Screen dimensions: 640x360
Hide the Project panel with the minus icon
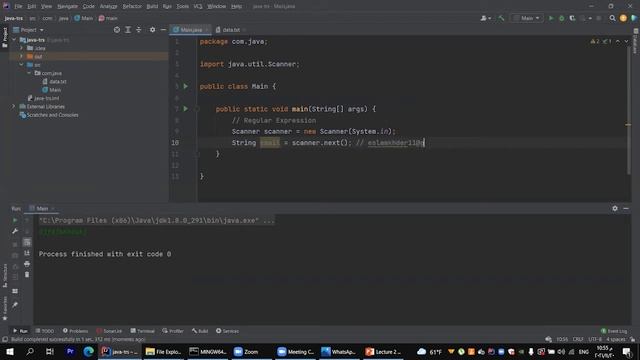pyautogui.click(x=163, y=30)
